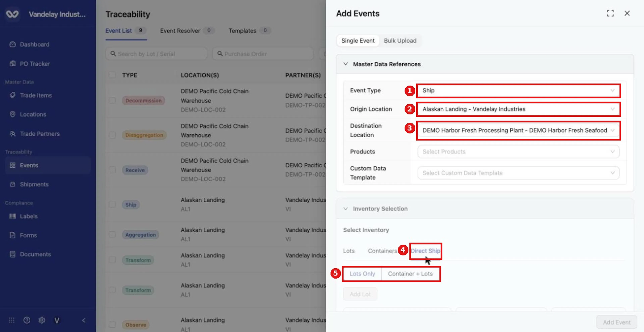Open the settings gear icon

pos(42,320)
